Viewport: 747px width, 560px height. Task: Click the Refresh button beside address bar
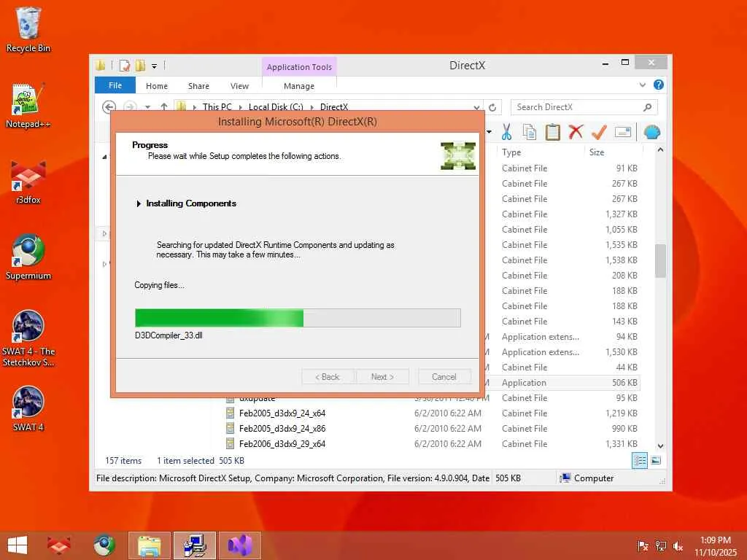492,108
